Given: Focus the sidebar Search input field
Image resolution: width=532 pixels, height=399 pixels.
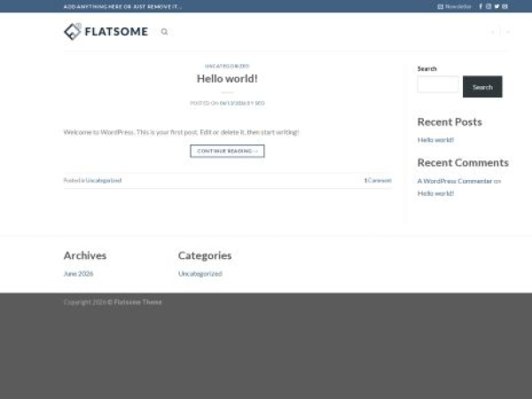Looking at the screenshot, I should [x=438, y=84].
